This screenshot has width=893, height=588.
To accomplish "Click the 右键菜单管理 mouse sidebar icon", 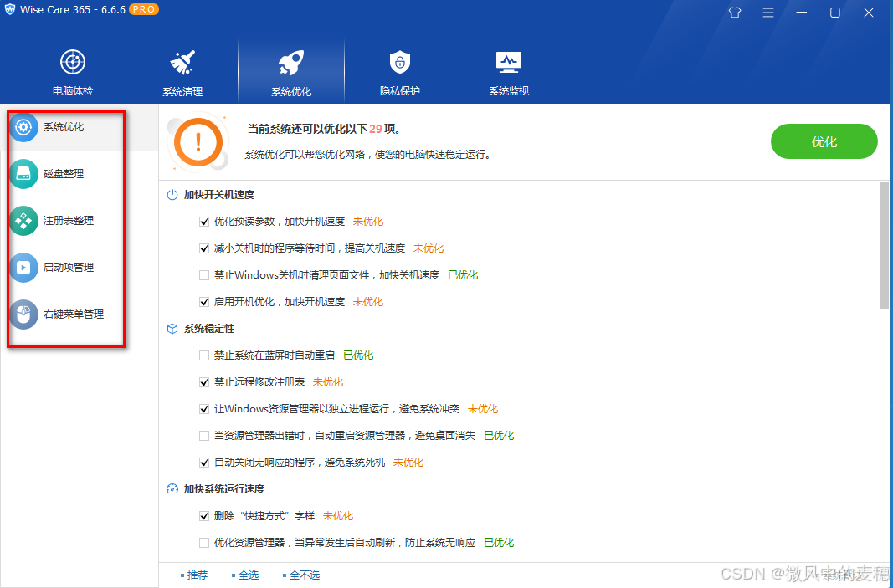I will (x=24, y=314).
